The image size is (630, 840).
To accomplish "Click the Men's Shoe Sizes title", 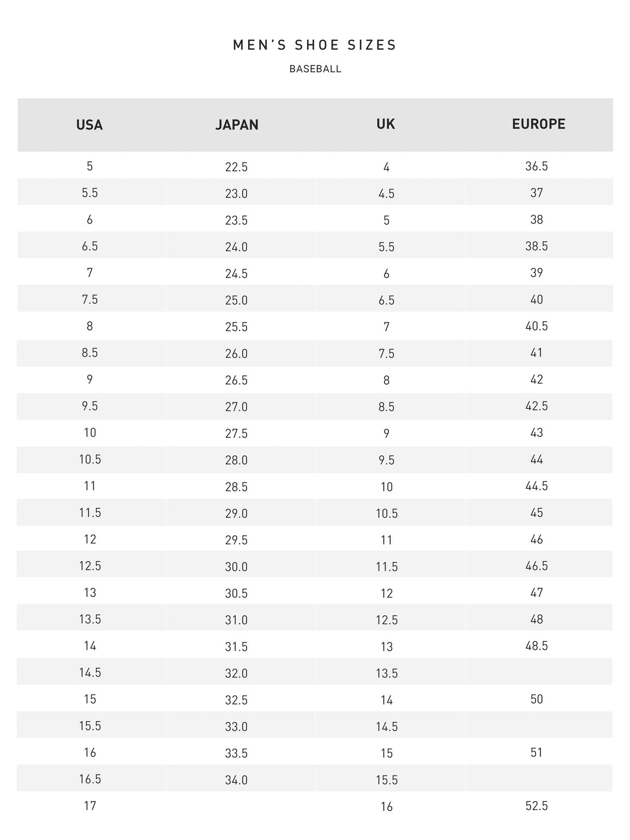I will 314,45.
